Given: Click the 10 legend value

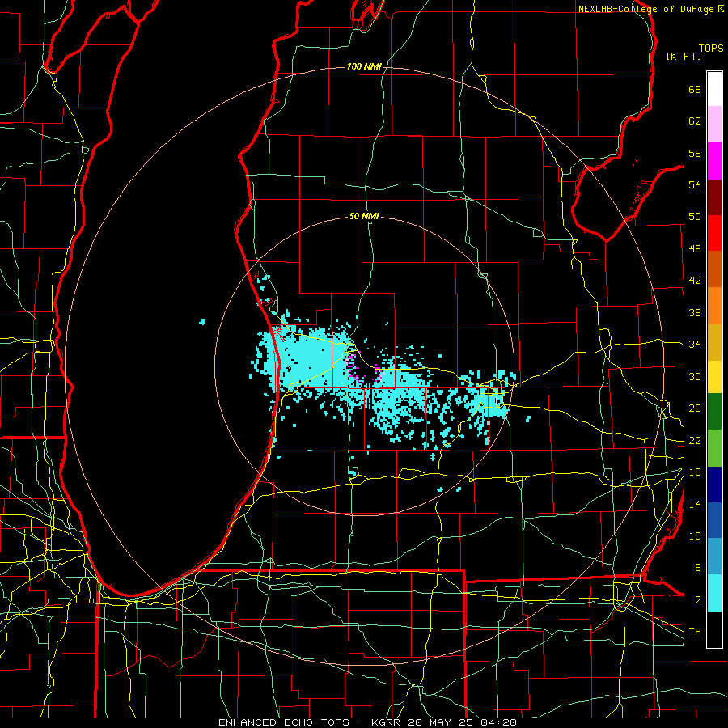Looking at the screenshot, I should (695, 535).
